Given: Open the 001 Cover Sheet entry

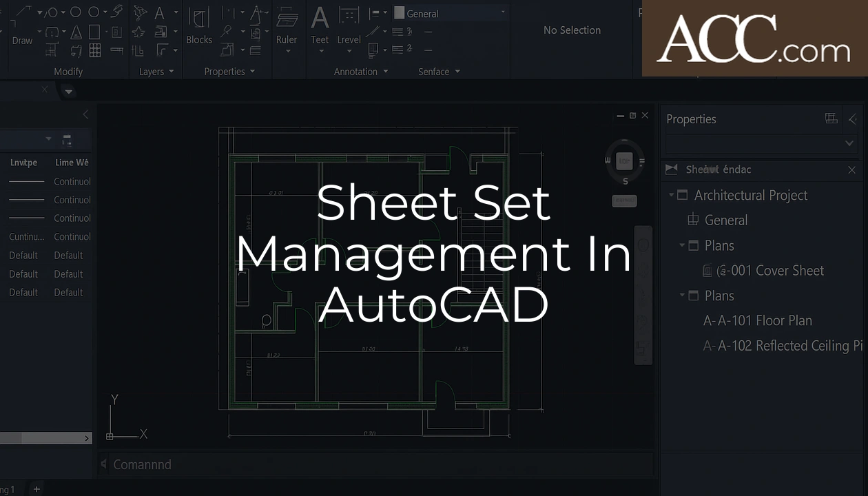Looking at the screenshot, I should [x=770, y=271].
